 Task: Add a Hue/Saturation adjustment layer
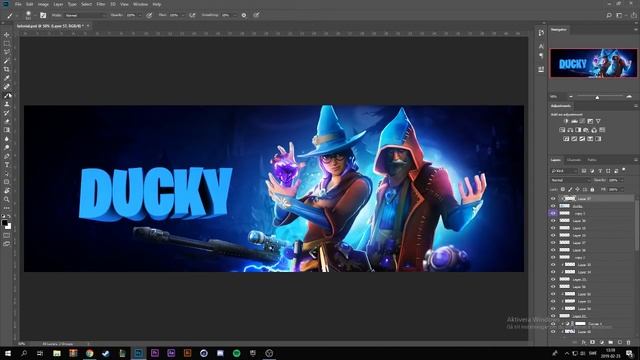tap(562, 130)
